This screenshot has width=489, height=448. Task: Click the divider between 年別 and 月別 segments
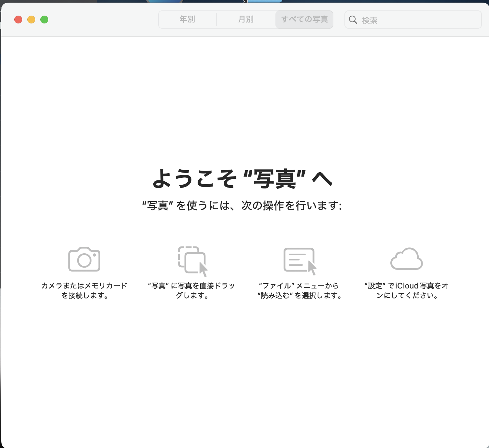(217, 20)
